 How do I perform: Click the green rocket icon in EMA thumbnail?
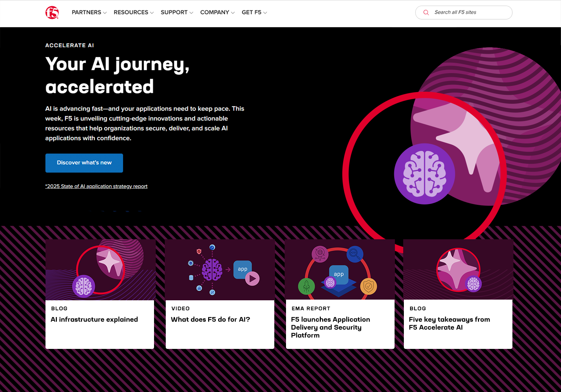coord(306,286)
